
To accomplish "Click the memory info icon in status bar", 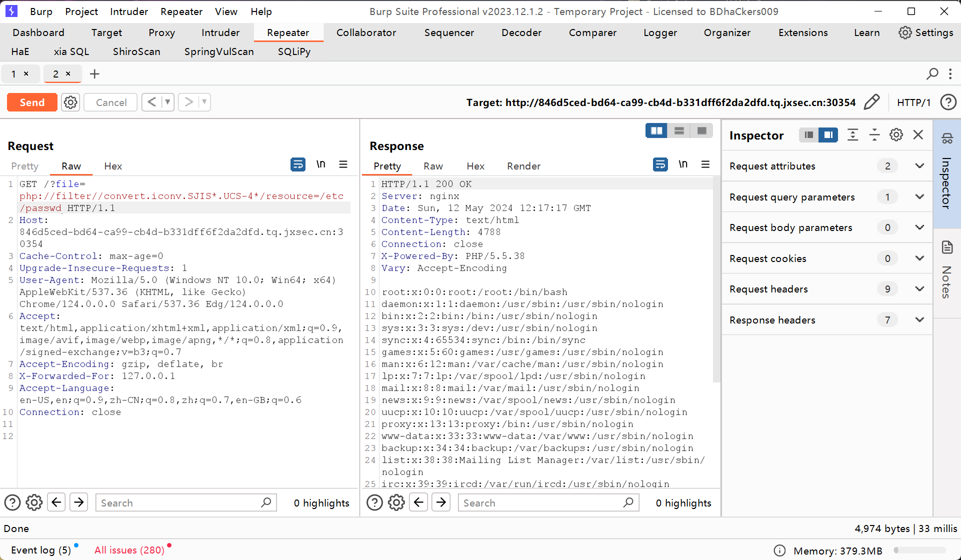I will [x=779, y=550].
